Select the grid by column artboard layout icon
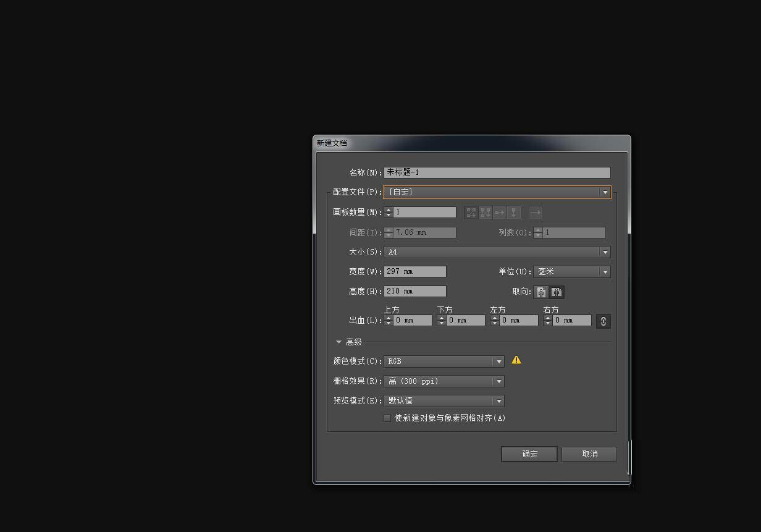Viewport: 761px width, 532px height. [x=486, y=213]
